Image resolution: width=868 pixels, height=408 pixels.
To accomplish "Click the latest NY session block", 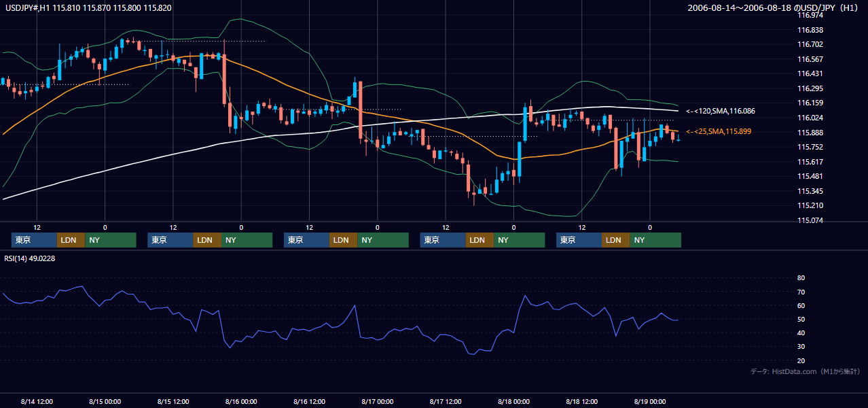I will pyautogui.click(x=655, y=240).
